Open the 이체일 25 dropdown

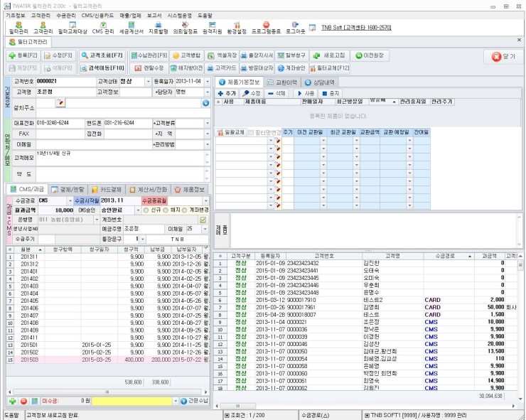205,229
